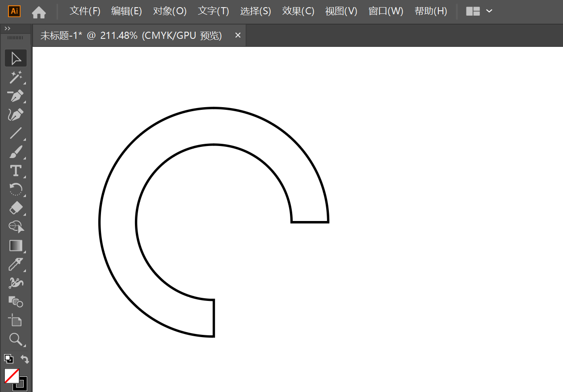Open the workspace layout switcher icon

point(473,12)
